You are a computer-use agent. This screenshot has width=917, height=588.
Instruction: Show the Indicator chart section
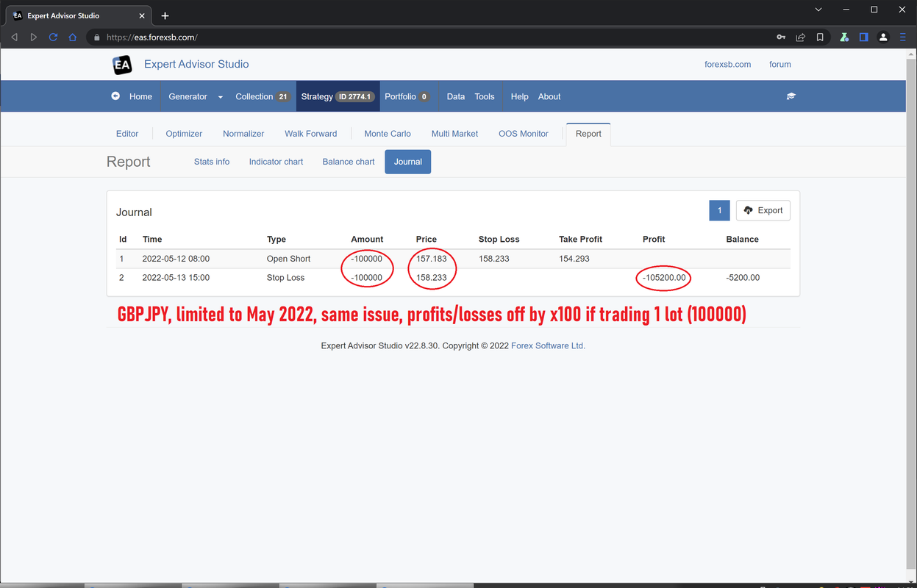[x=276, y=162]
